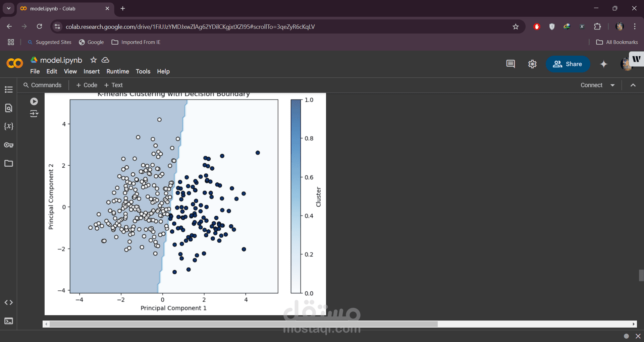View site information icon in address bar

[57, 26]
